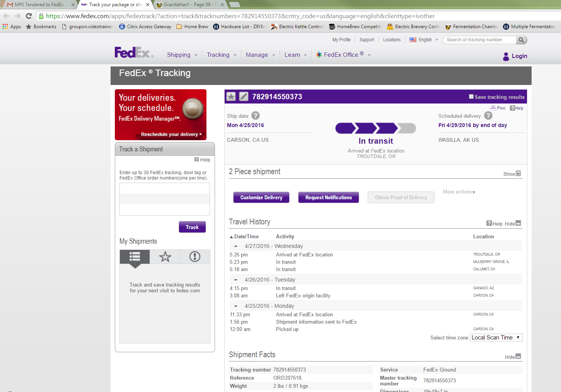Collapse the 4/26/2016 Tuesday history group
The image size is (561, 392).
tap(235, 280)
